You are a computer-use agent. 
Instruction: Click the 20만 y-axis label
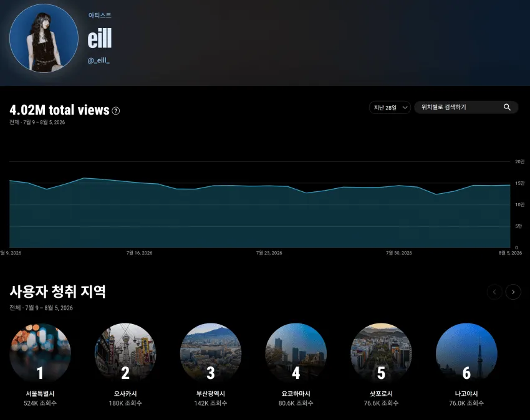pos(520,162)
